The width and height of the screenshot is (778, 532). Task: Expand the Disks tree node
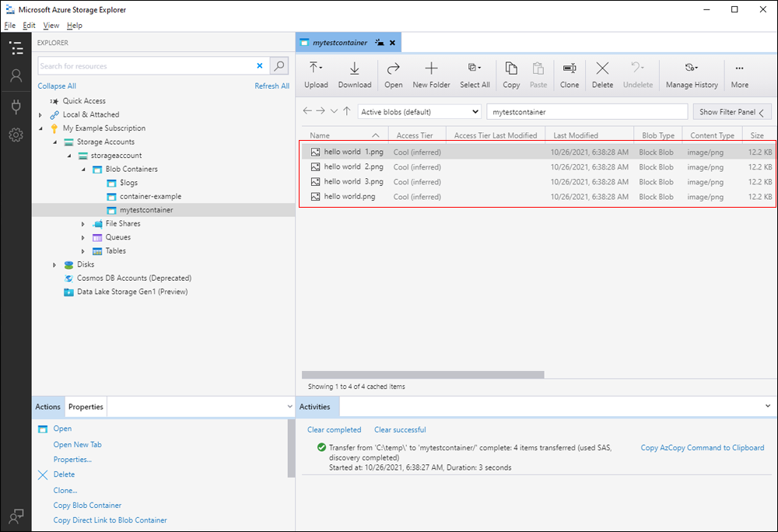point(54,265)
